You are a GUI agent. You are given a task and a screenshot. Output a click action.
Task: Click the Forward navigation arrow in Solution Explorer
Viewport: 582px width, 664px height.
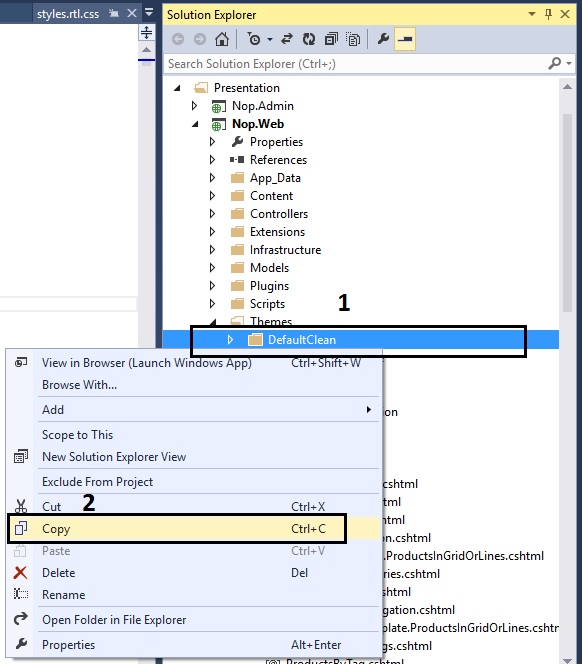200,39
